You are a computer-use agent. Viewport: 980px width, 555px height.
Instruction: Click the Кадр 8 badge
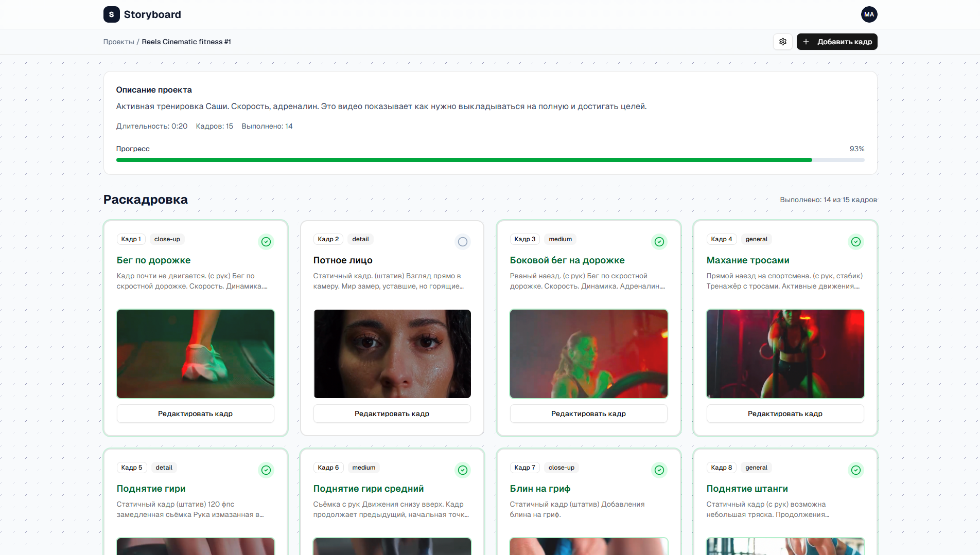point(722,468)
